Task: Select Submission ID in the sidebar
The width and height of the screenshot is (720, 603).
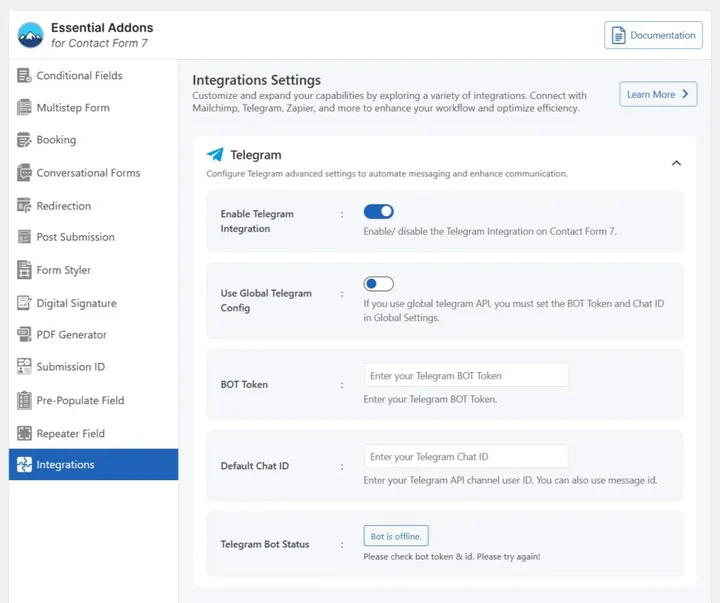Action: tap(93, 366)
